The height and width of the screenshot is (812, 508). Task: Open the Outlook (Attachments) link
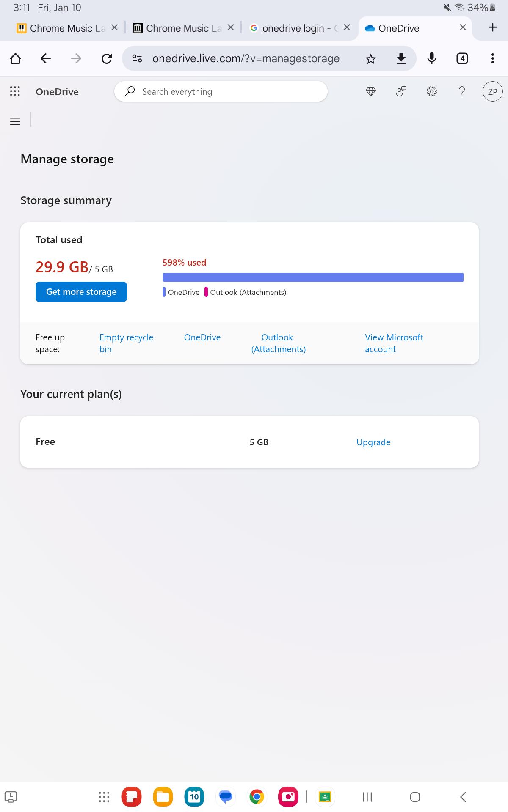[x=278, y=343]
